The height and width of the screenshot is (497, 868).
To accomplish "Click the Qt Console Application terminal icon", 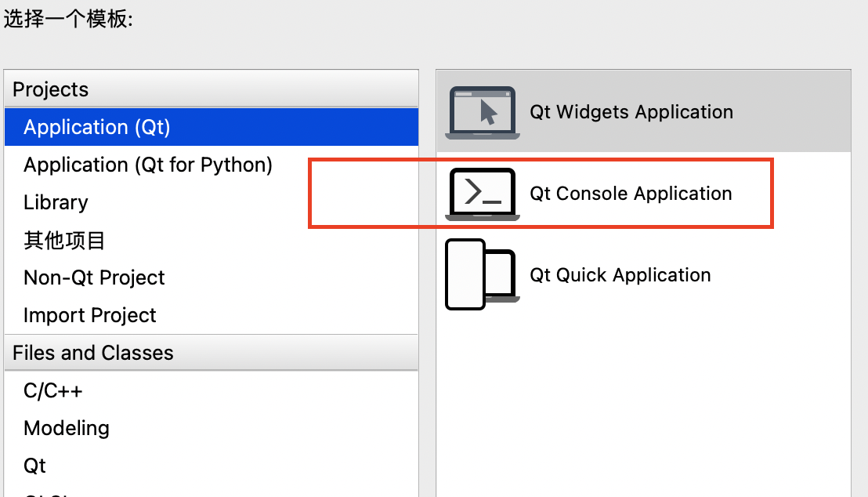I will [482, 194].
